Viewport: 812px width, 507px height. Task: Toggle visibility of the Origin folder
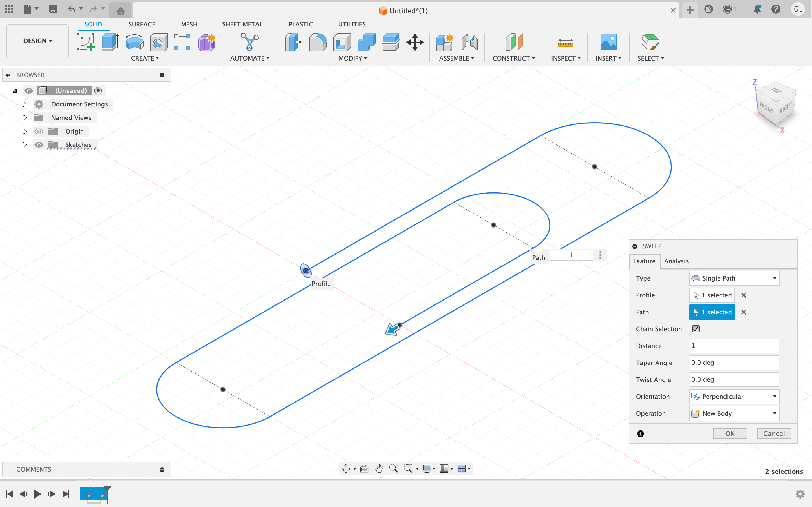pyautogui.click(x=39, y=131)
